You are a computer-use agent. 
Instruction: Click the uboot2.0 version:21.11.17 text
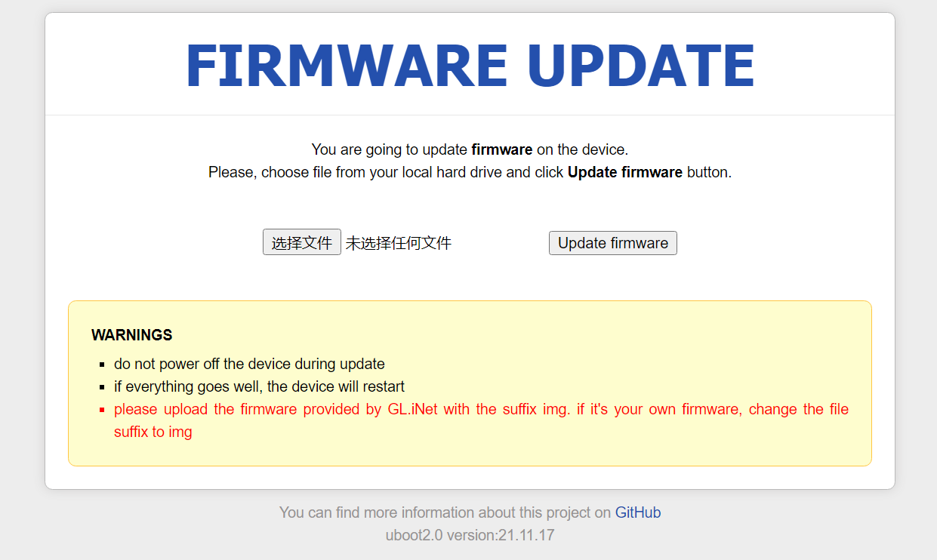pyautogui.click(x=470, y=535)
